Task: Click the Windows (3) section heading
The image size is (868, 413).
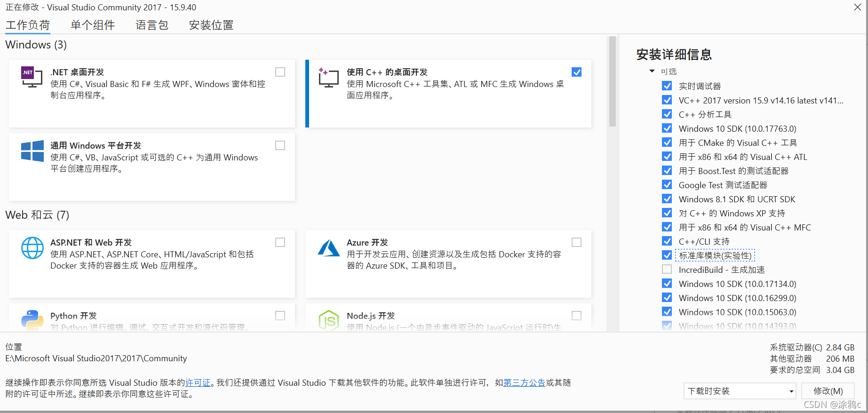Action: [36, 45]
